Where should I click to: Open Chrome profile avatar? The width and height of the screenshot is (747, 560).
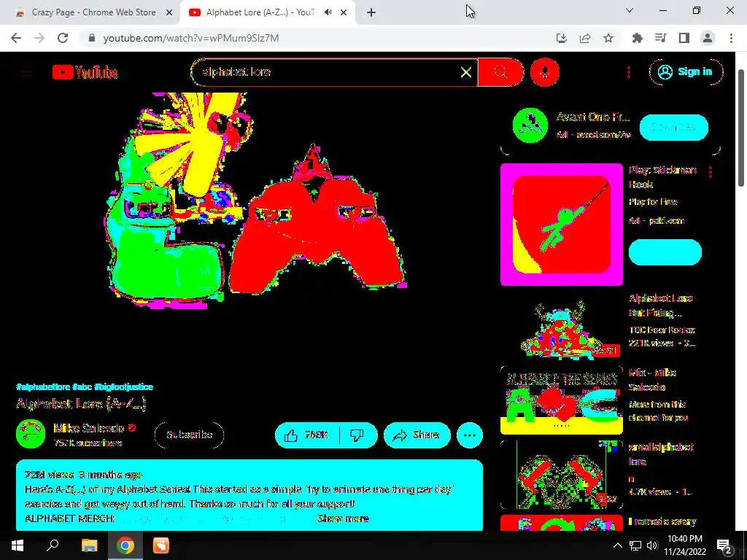pyautogui.click(x=708, y=38)
